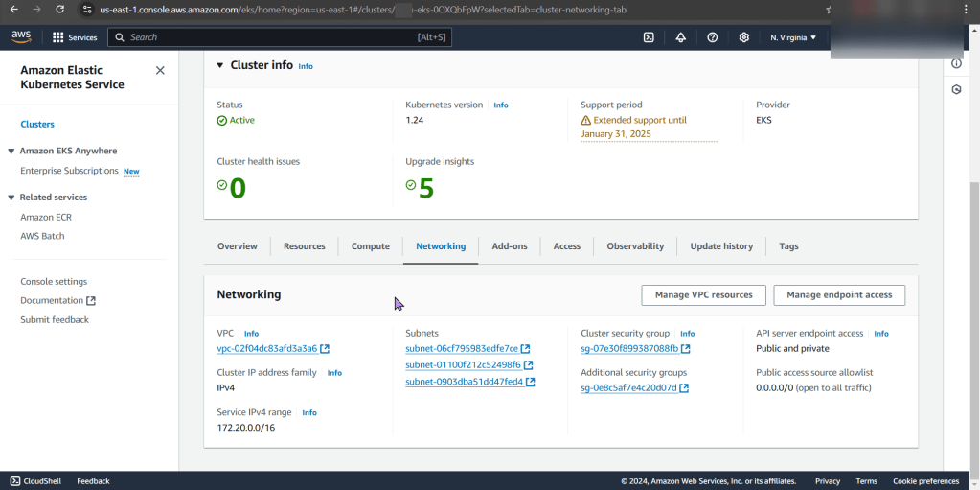Click external link icon next to VPC ID
This screenshot has height=490, width=980.
(x=325, y=349)
